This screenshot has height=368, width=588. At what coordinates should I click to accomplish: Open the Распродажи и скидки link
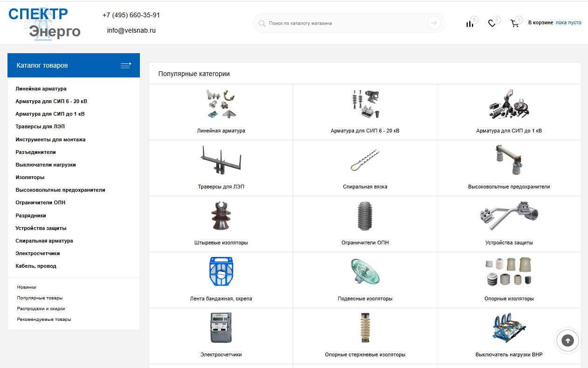point(41,309)
